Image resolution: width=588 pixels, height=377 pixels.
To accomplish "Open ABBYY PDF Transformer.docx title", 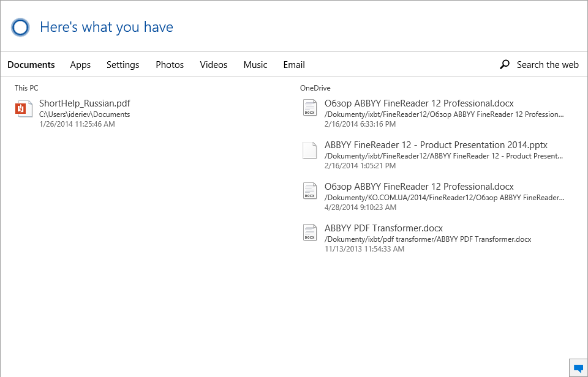I will 383,228.
